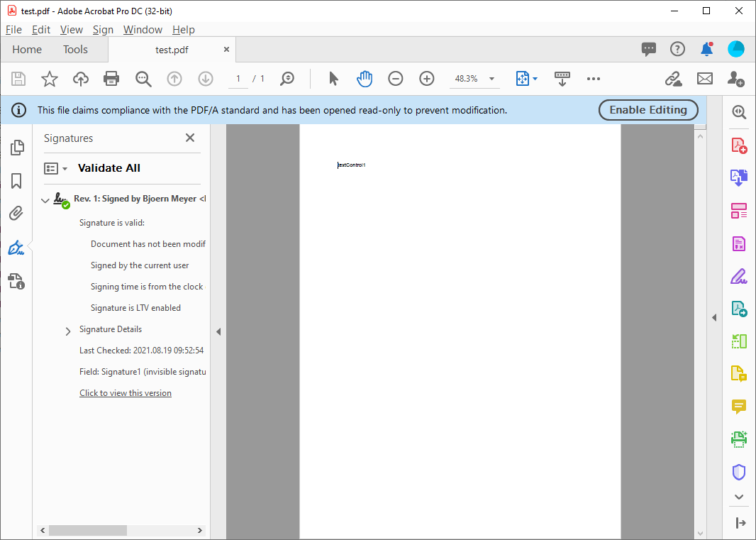Screen dimensions: 756x540
Task: Zoom in with plus button
Action: point(427,79)
